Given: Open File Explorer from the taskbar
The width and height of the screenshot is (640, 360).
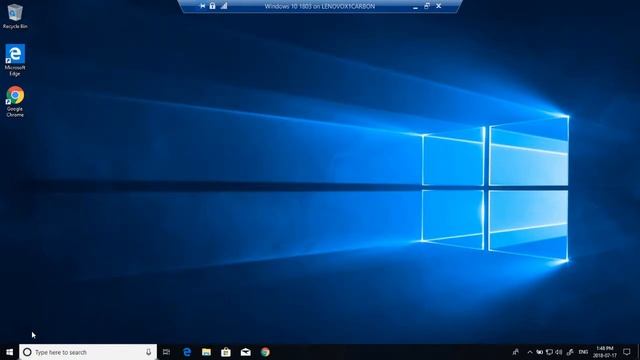Looking at the screenshot, I should [206, 352].
